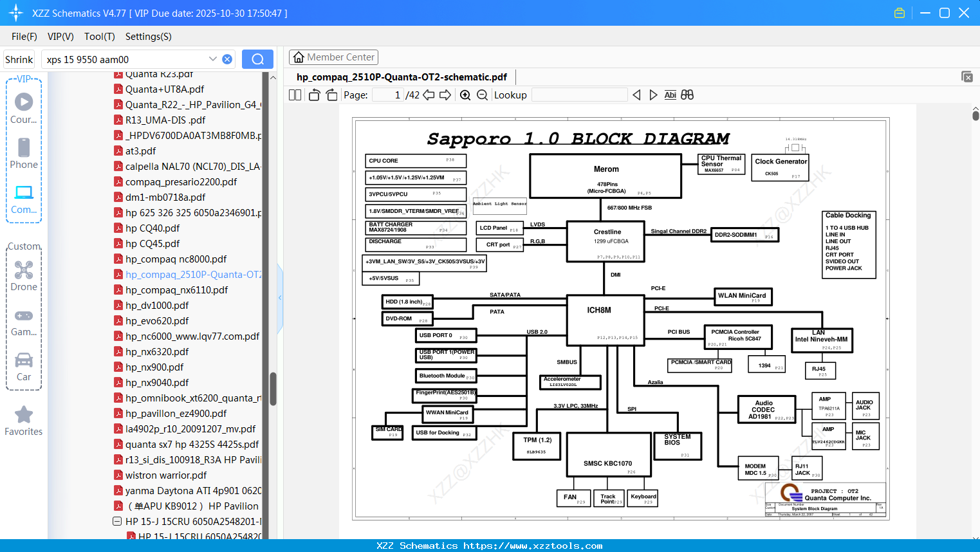The width and height of the screenshot is (980, 552).
Task: Open the Course sidebar icon
Action: coord(24,109)
